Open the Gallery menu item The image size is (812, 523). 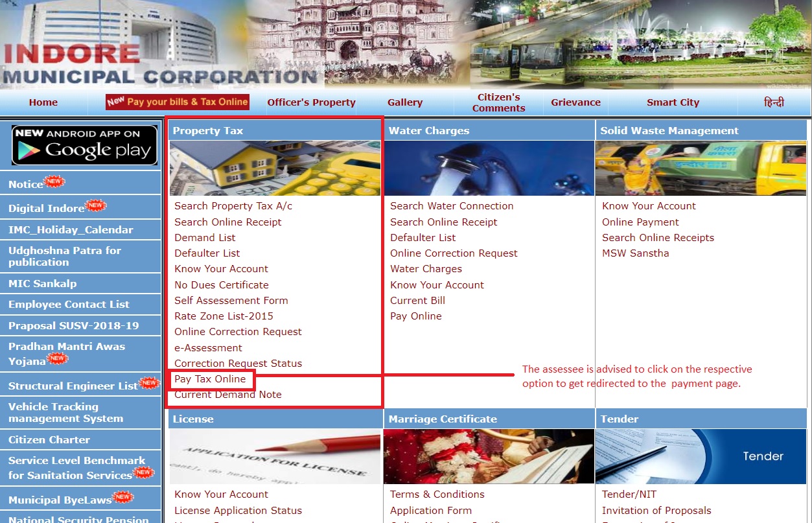coord(404,102)
